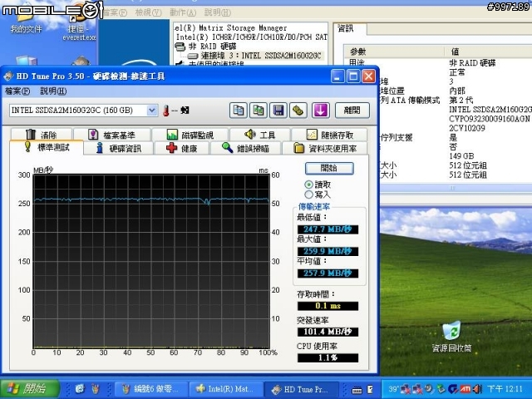Click the everest.exe shortcut on desktop
This screenshot has width=532, height=399.
pyautogui.click(x=80, y=22)
